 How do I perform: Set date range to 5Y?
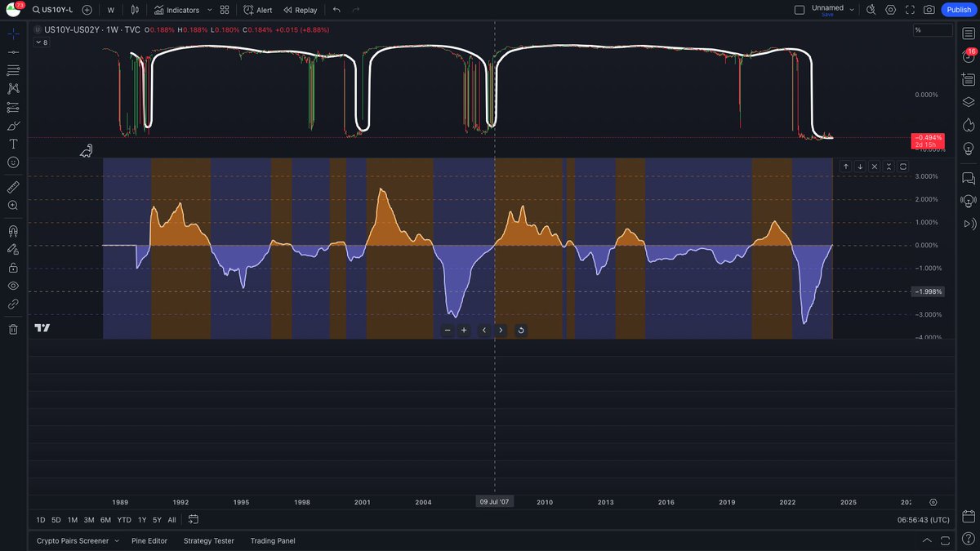point(157,520)
